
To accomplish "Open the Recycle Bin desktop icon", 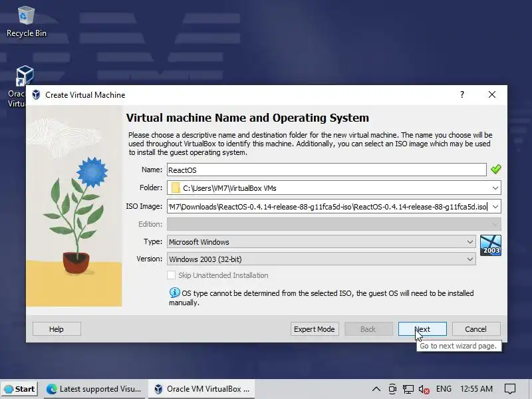I will [x=26, y=21].
